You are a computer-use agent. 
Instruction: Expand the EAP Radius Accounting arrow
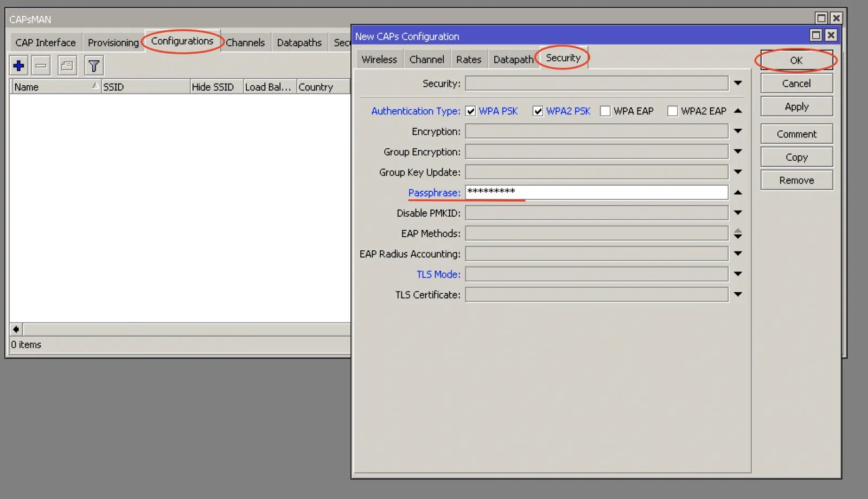coord(738,254)
